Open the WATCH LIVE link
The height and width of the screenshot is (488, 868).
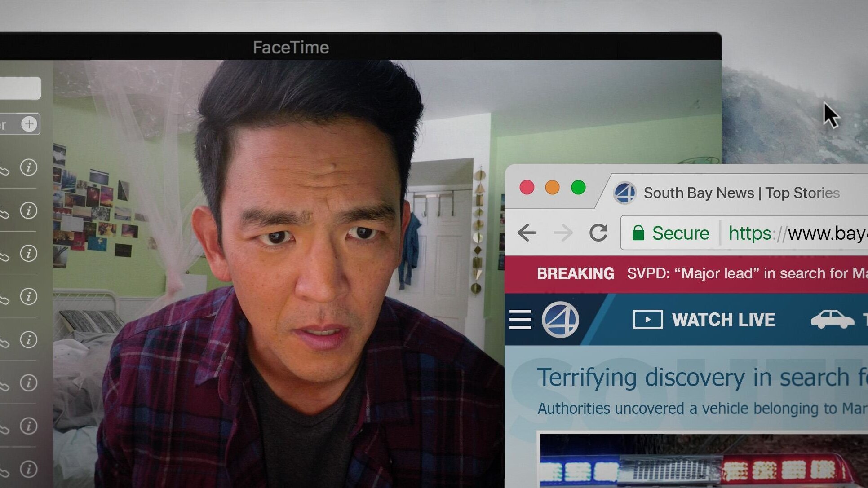click(704, 320)
